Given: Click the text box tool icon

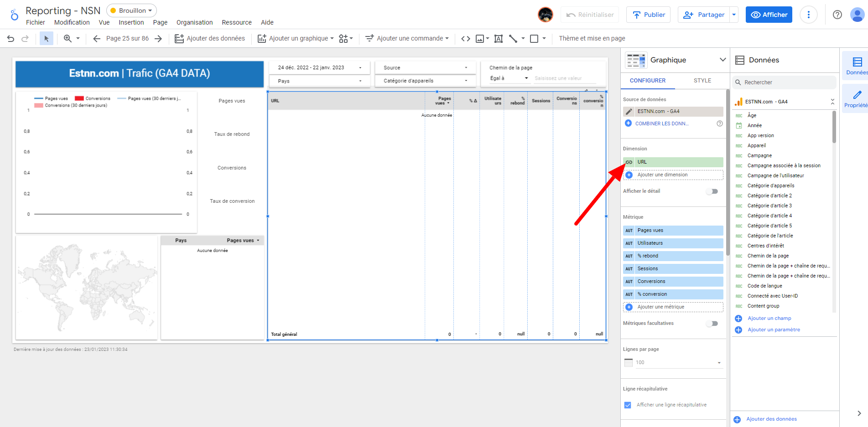Looking at the screenshot, I should pyautogui.click(x=499, y=39).
